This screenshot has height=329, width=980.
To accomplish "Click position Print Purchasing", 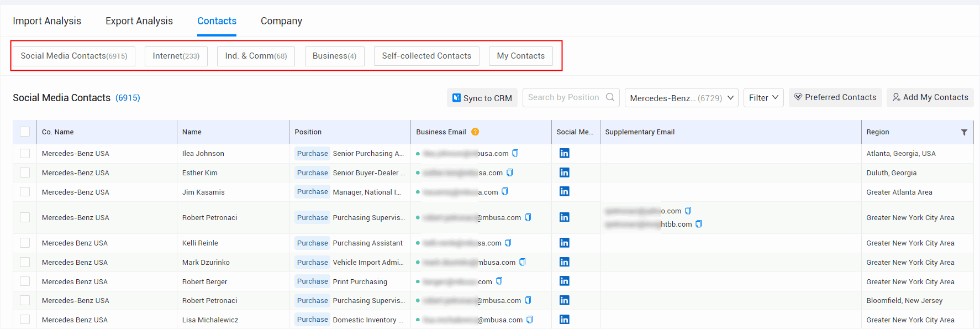I will [360, 281].
